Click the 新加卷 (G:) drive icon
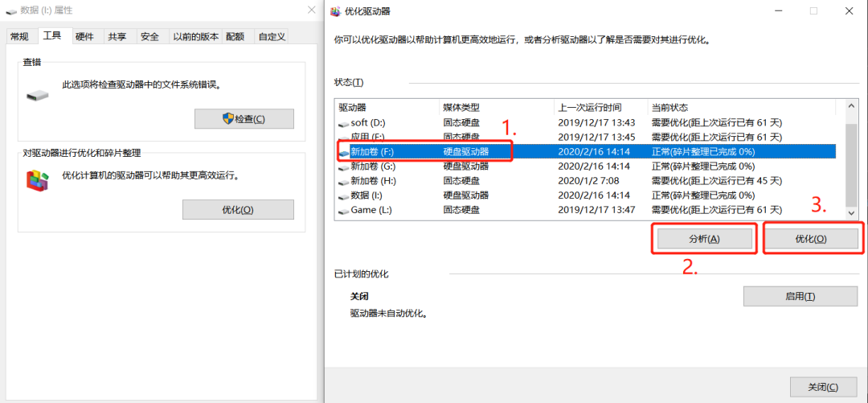Image resolution: width=868 pixels, height=403 pixels. tap(344, 167)
